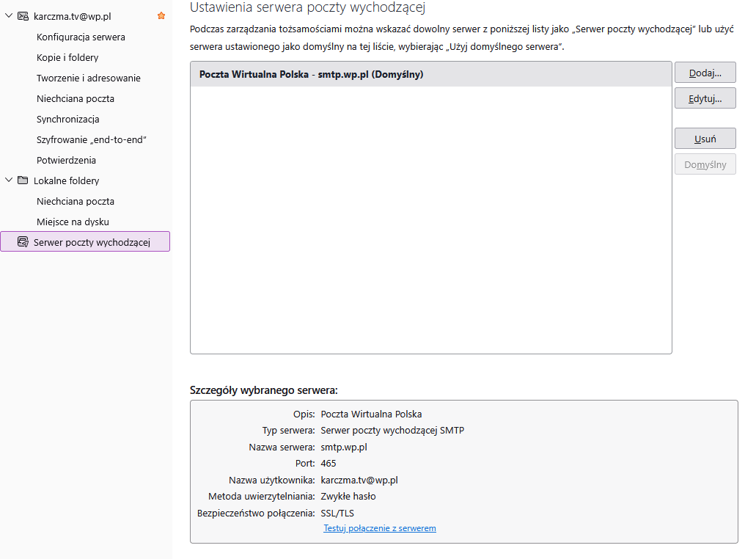Click the Ustawienia serwera poczty wychodzącej heading

pos(308,8)
